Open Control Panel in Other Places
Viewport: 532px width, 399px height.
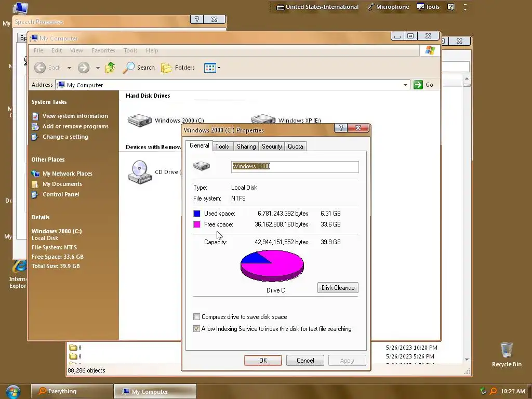[61, 194]
